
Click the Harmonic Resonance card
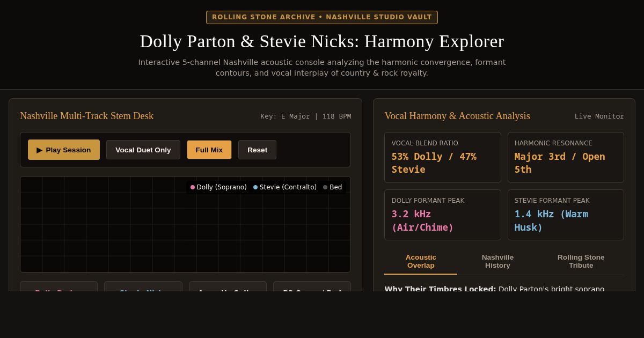tap(566, 157)
